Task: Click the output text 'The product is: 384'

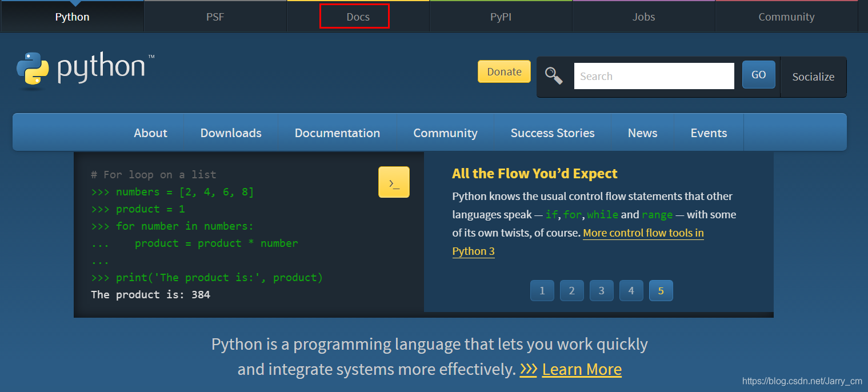Action: 150,294
